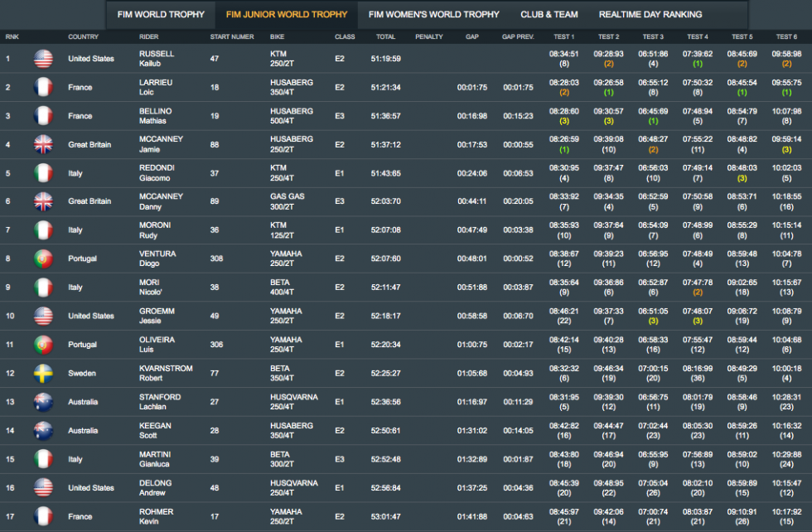Screen dimensions: 812x532
Task: Click the France flag beside Rohmer Kevin
Action: tap(43, 516)
